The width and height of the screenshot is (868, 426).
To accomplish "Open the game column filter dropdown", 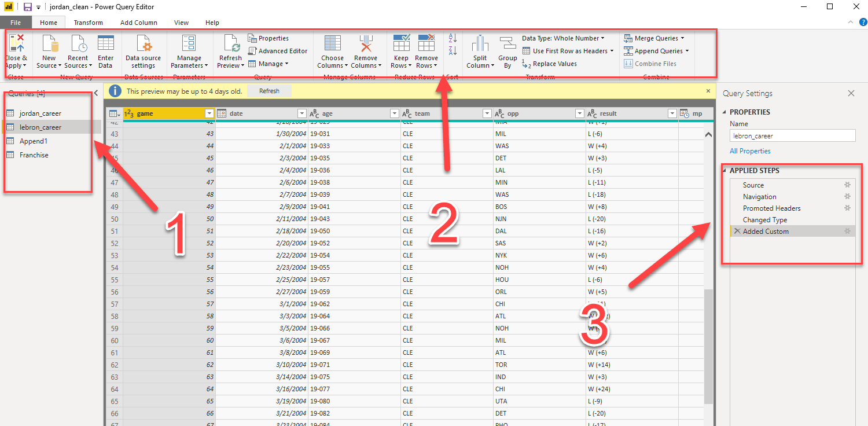I will pyautogui.click(x=209, y=113).
